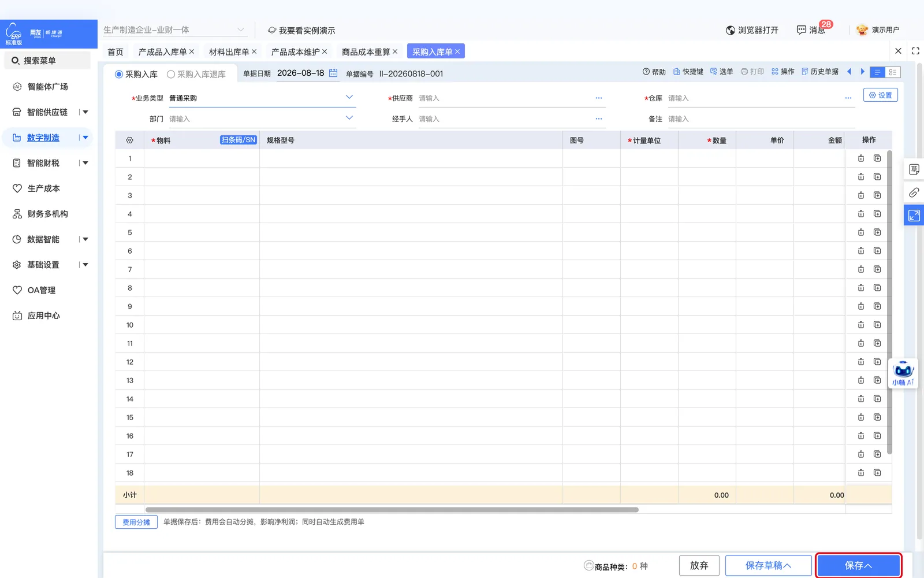Expand the 智能供应链 sidebar menu arrow

click(85, 112)
